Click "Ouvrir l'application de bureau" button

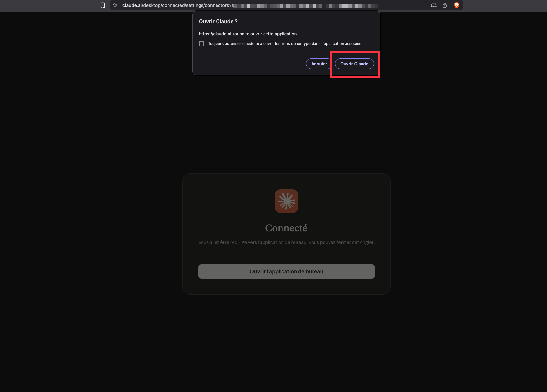pyautogui.click(x=286, y=271)
